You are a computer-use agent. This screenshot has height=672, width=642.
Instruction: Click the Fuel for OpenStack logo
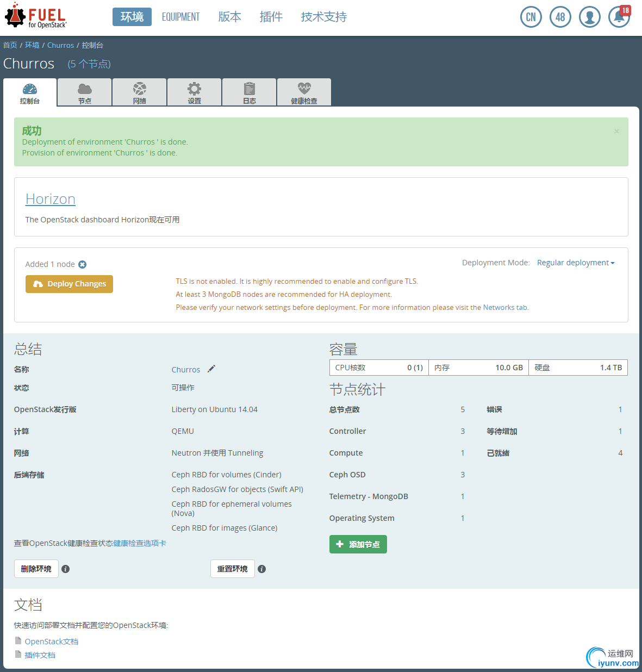[x=36, y=16]
